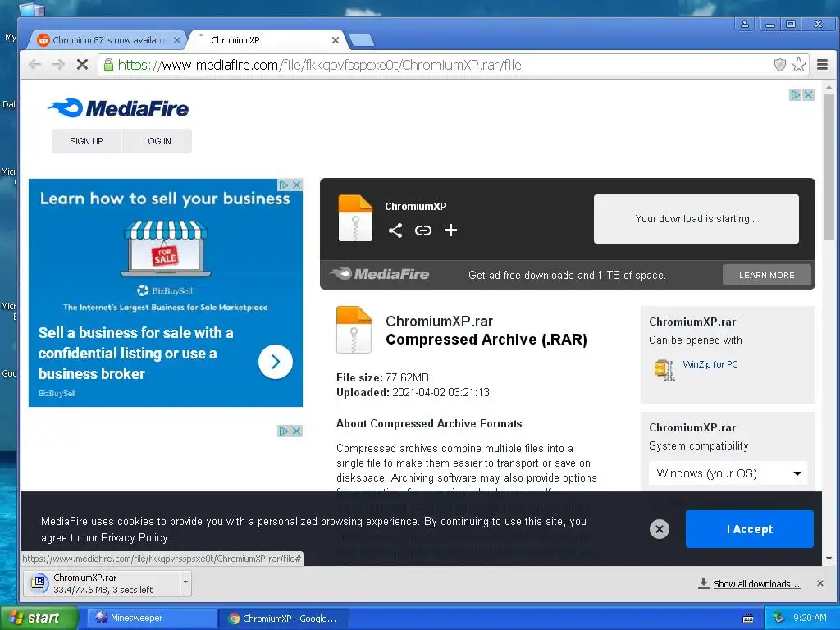Close the downloads bar
Screen dimensions: 840x630
[x=820, y=583]
